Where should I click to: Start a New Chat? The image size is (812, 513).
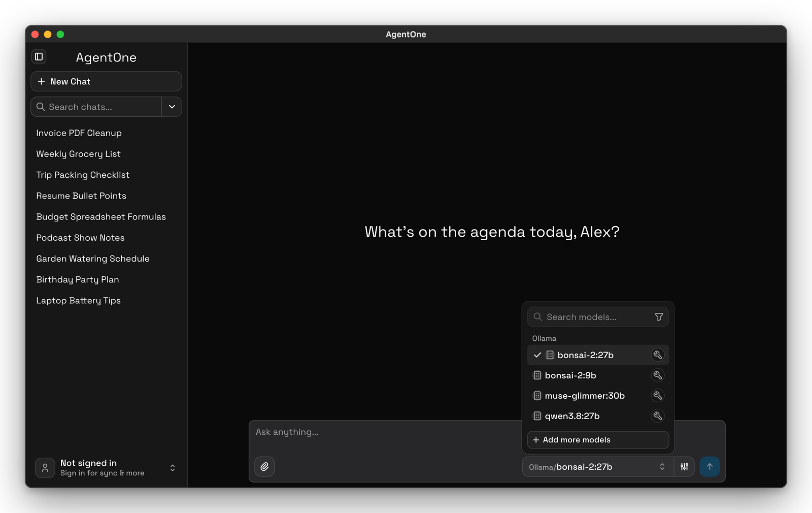click(106, 81)
